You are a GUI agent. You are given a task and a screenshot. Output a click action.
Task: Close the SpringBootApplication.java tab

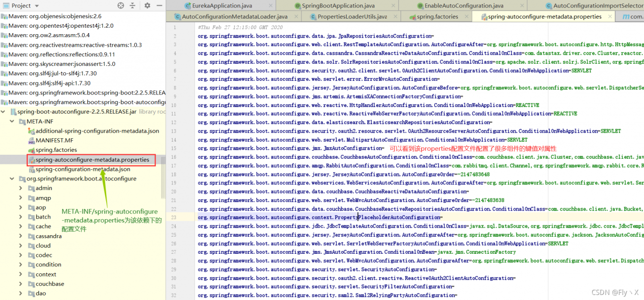coord(394,6)
